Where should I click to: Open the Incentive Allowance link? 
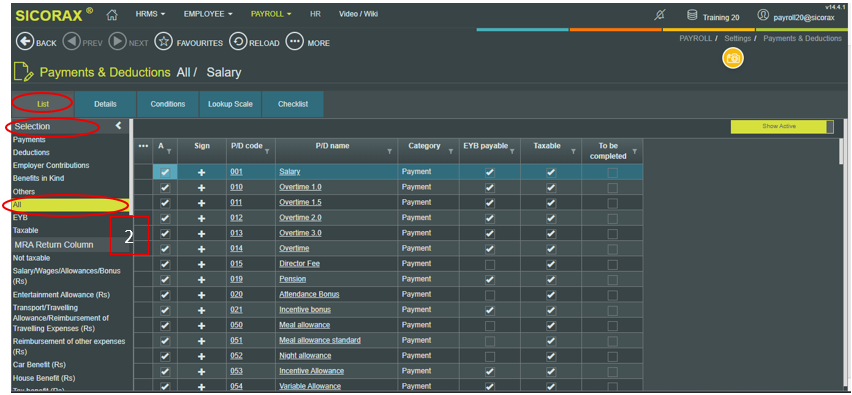tap(311, 371)
